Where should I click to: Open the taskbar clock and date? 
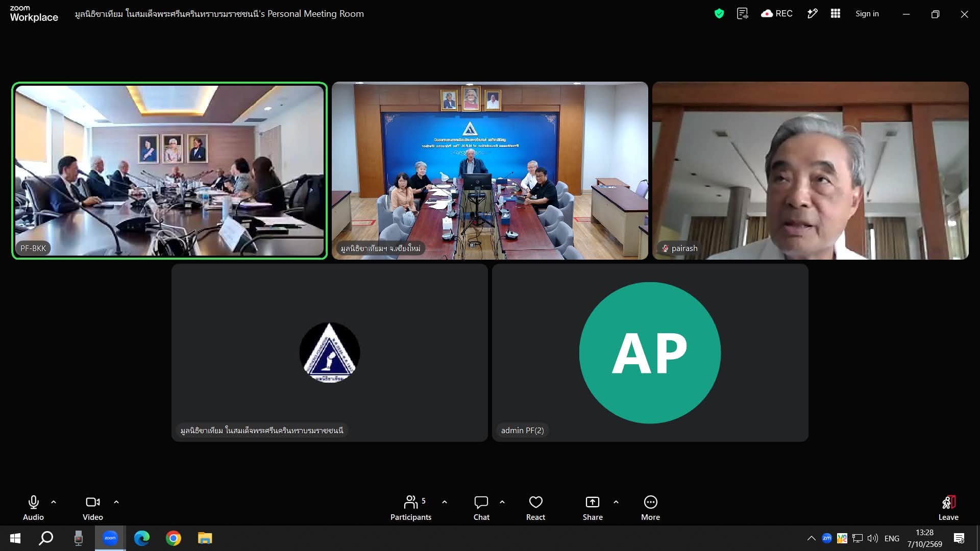(924, 538)
